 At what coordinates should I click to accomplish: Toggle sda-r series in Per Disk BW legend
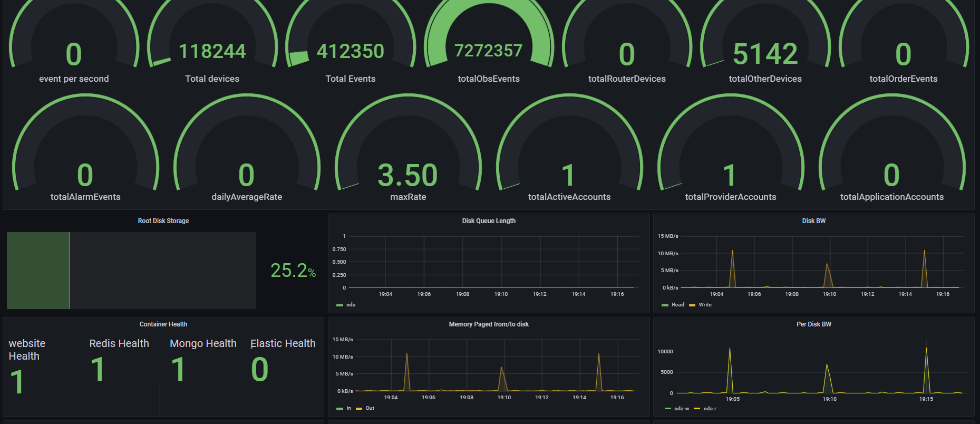point(710,409)
